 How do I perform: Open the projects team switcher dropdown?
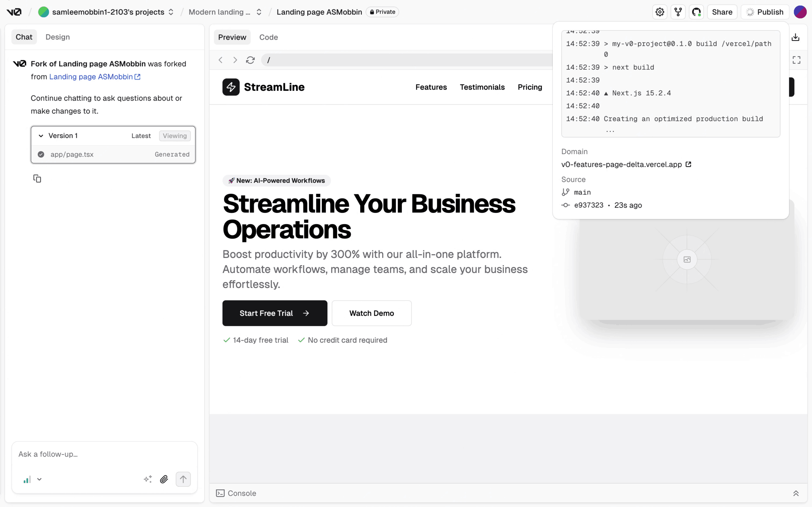[171, 12]
